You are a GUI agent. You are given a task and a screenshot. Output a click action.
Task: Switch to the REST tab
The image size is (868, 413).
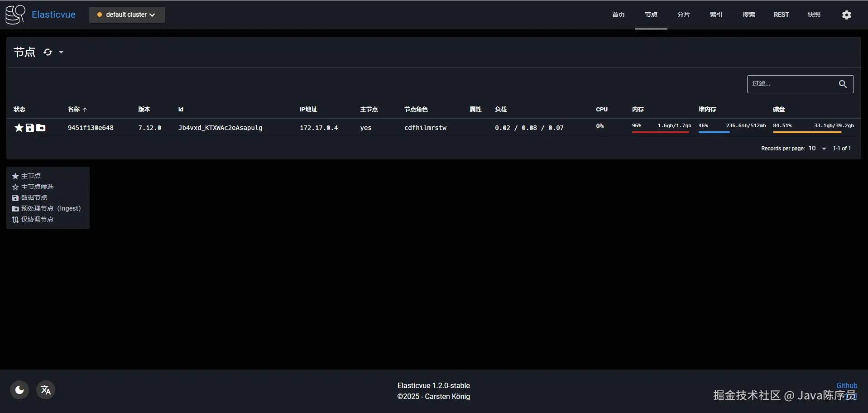pos(782,15)
